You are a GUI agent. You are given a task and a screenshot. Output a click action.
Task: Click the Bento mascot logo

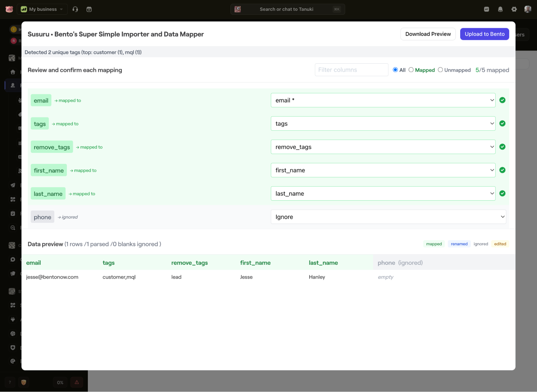click(x=9, y=9)
